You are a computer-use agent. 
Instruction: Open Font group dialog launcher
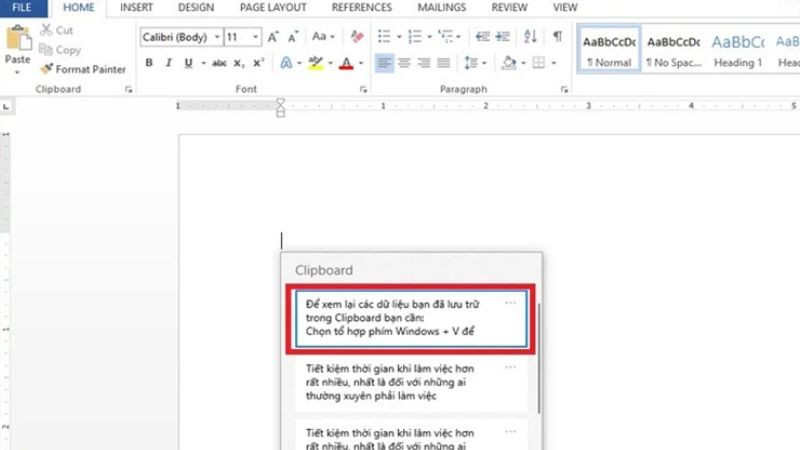pyautogui.click(x=363, y=89)
